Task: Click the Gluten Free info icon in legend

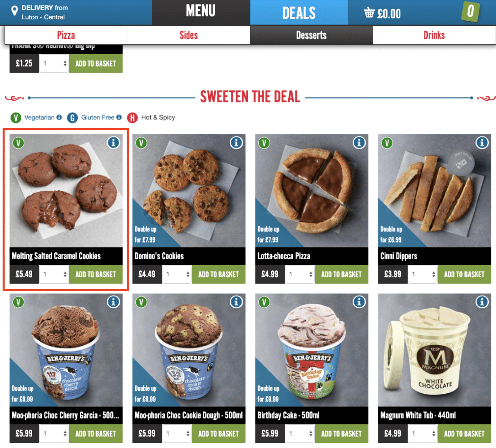Action: pyautogui.click(x=119, y=117)
